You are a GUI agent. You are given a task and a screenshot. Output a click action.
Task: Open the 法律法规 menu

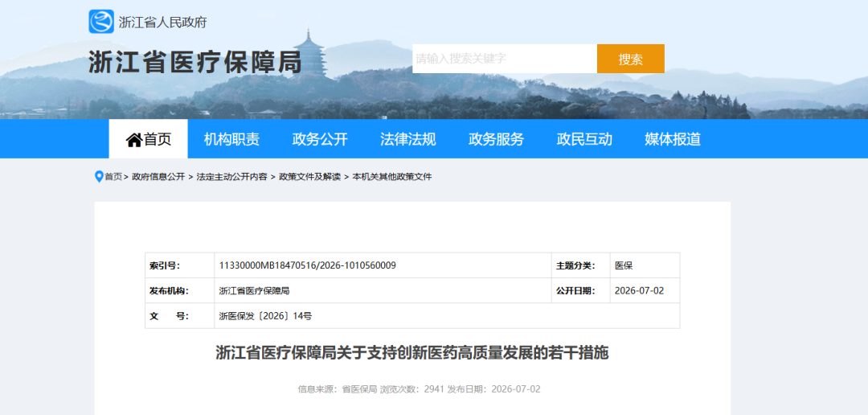[408, 139]
